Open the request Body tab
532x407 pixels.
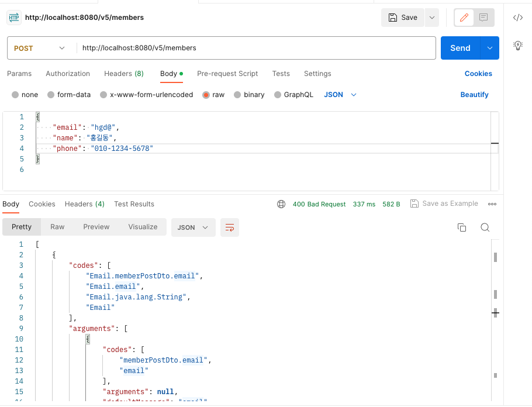171,74
